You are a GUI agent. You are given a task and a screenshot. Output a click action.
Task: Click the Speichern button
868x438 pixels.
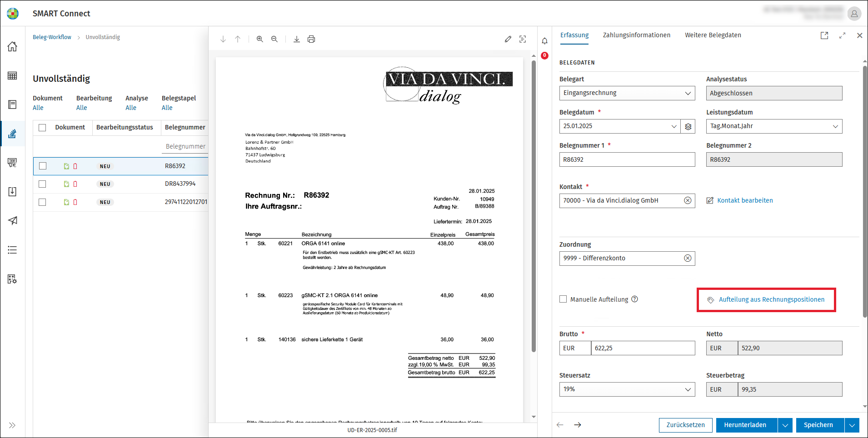[820, 425]
